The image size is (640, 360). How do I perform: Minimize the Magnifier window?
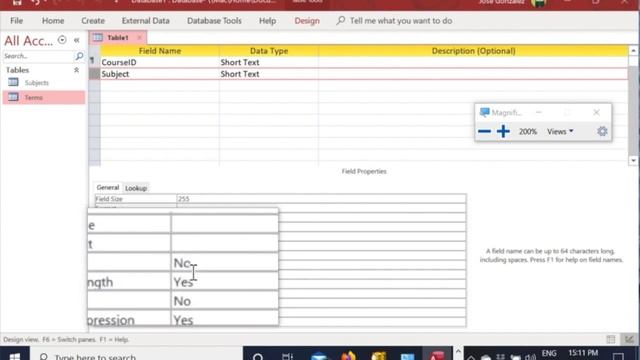tap(539, 112)
